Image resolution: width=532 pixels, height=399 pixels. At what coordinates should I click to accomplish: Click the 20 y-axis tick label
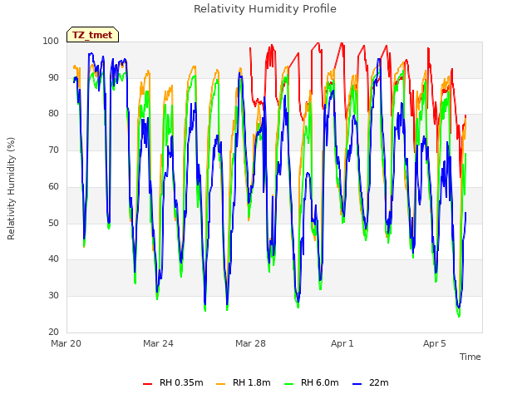(53, 332)
